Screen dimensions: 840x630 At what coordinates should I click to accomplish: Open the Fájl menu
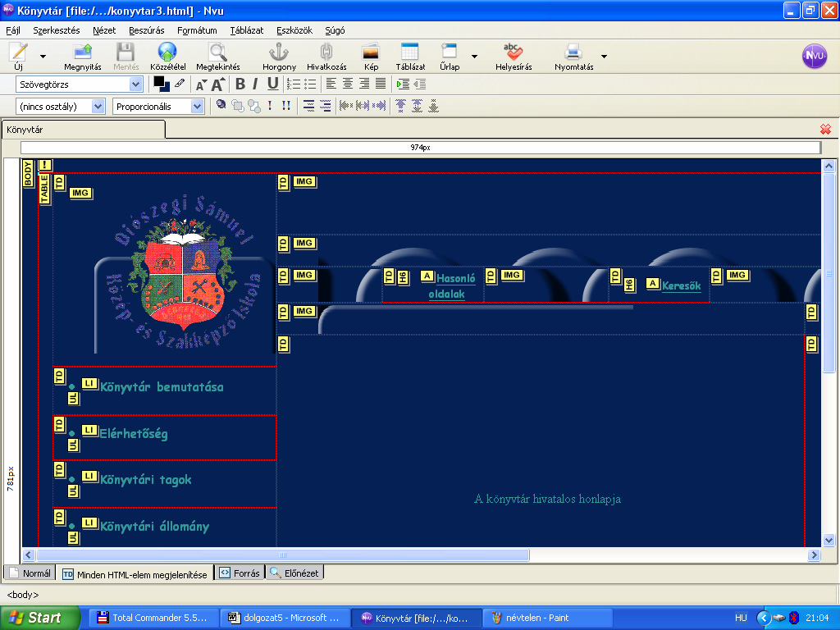click(13, 30)
